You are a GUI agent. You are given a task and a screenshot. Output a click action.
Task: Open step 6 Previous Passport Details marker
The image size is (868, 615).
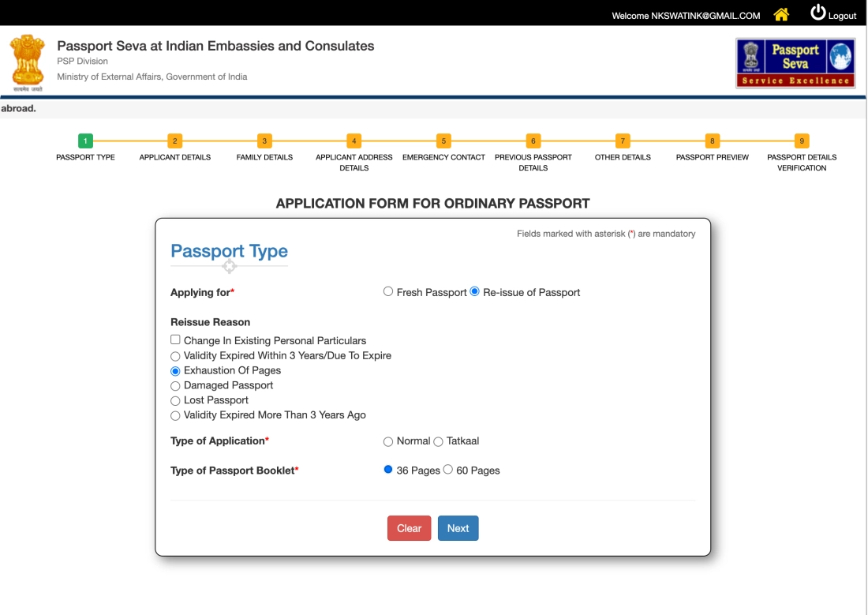[533, 141]
